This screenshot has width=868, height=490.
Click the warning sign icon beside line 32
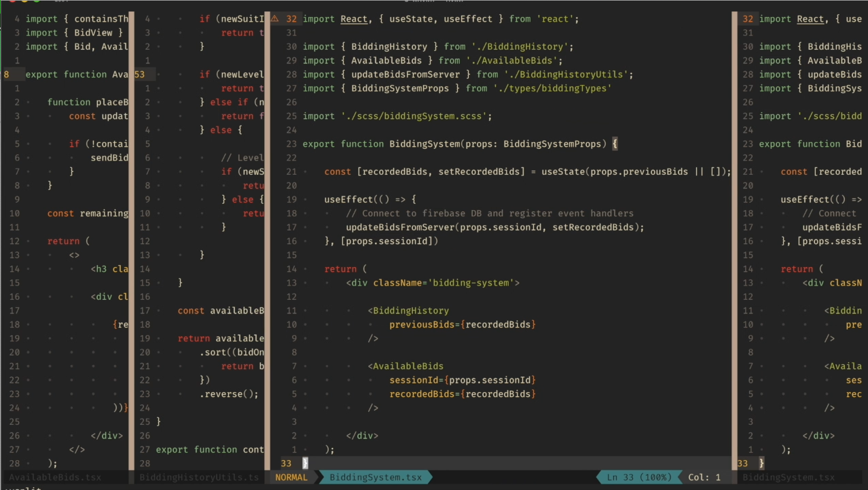274,19
